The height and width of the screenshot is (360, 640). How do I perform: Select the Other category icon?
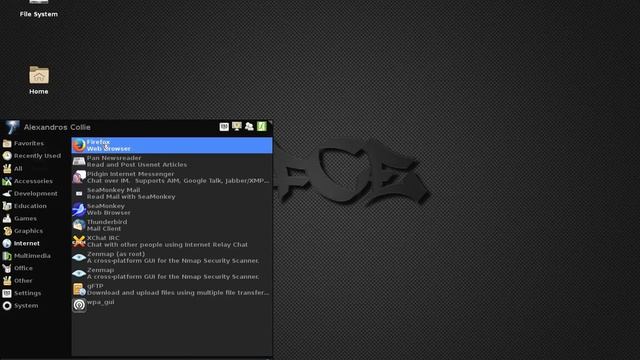7,281
